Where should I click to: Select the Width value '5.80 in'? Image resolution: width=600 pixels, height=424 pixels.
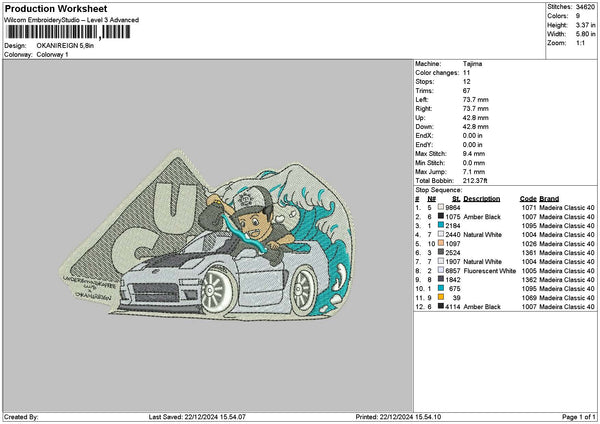point(585,34)
